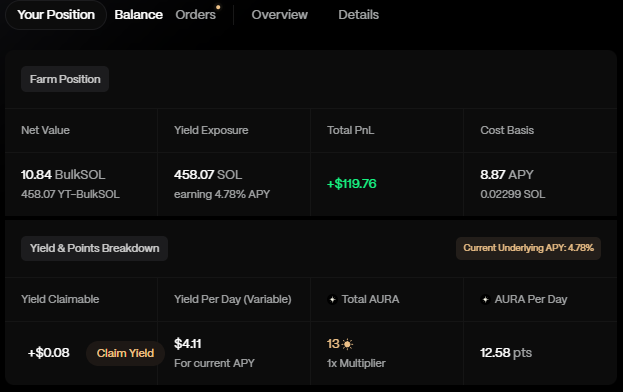
Task: Click the 458.07 SOL exposure value
Action: (208, 175)
